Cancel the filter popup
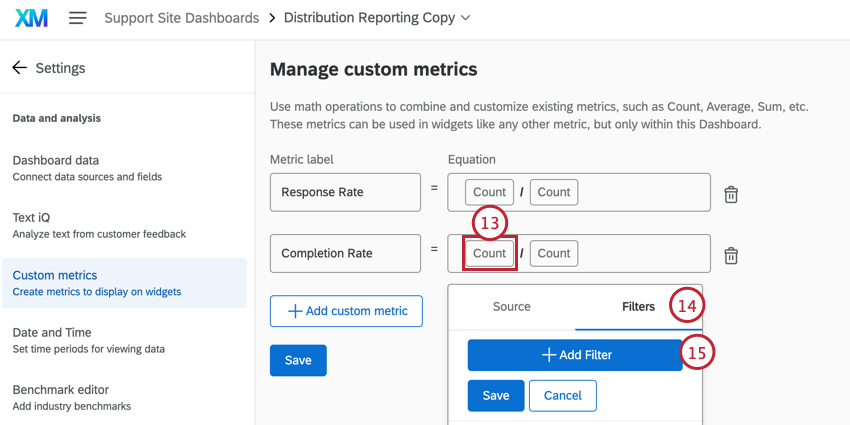This screenshot has width=850, height=425. tap(562, 395)
